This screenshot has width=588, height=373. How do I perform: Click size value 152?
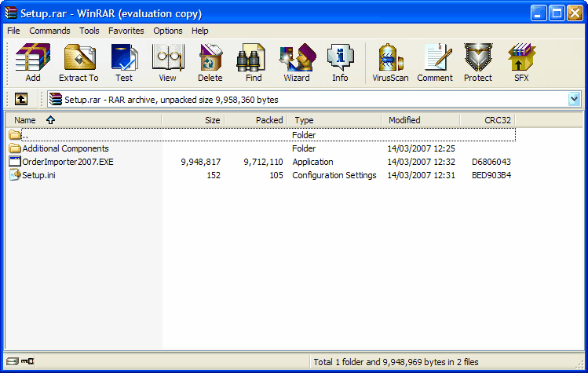pos(214,175)
